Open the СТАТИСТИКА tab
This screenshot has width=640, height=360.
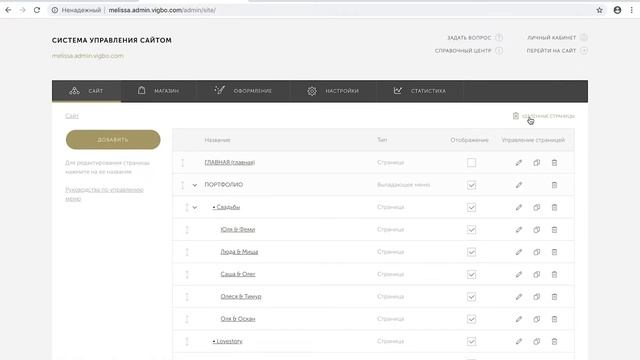tap(420, 91)
